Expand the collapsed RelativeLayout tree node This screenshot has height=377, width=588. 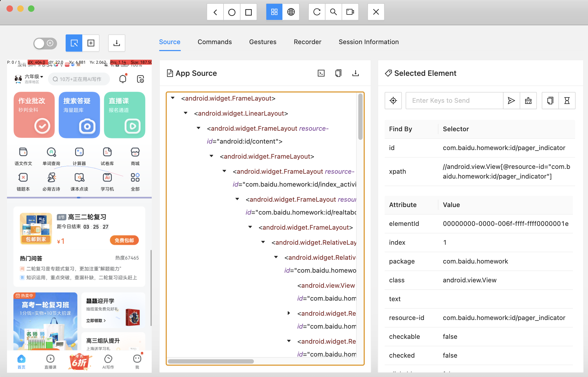[x=289, y=313]
